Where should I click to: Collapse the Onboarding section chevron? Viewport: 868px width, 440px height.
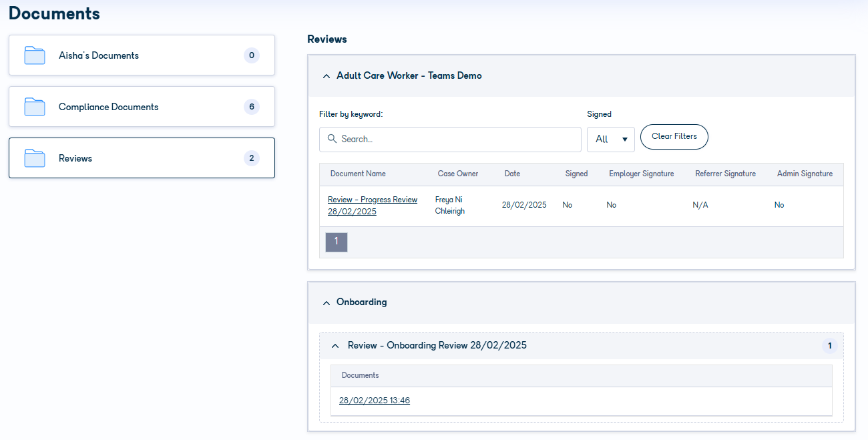coord(327,302)
